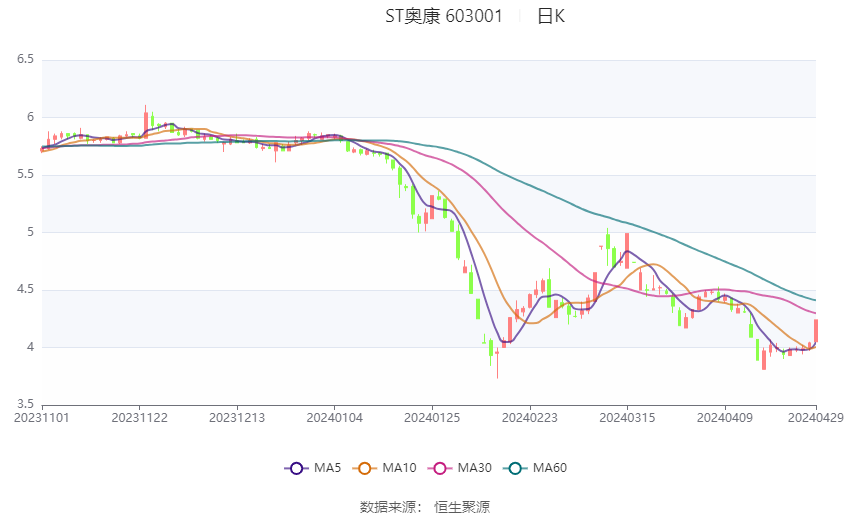Toggle the MA60 teal legend circle

tap(515, 468)
